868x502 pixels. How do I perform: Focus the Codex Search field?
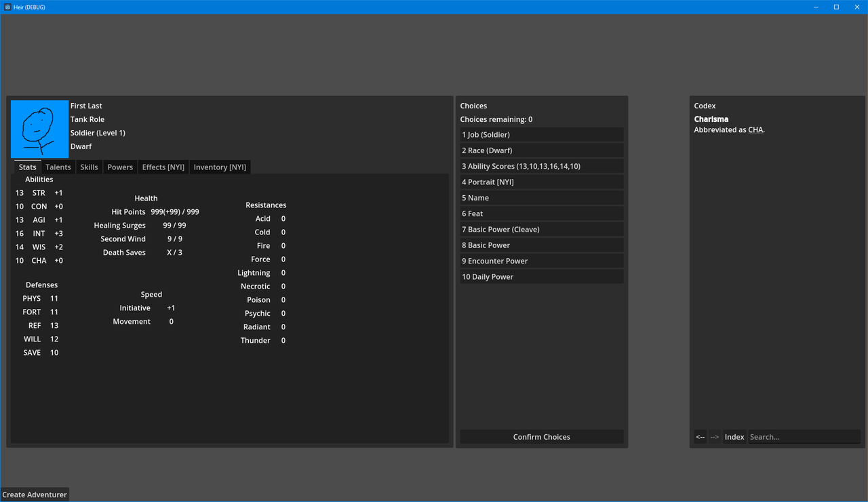[x=804, y=437]
